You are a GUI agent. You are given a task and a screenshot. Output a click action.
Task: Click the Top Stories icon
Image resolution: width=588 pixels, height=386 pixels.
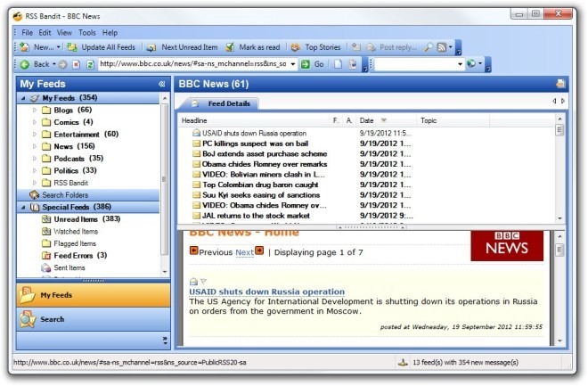(296, 47)
